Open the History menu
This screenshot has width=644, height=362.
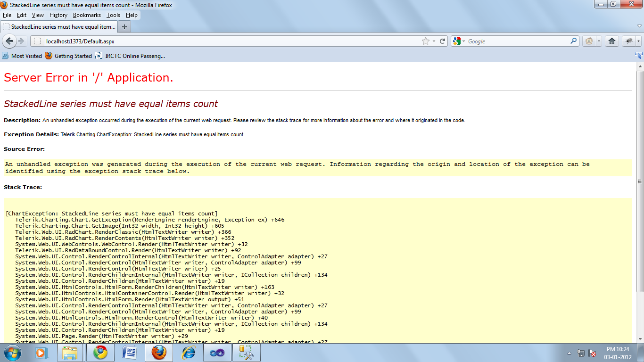point(58,15)
